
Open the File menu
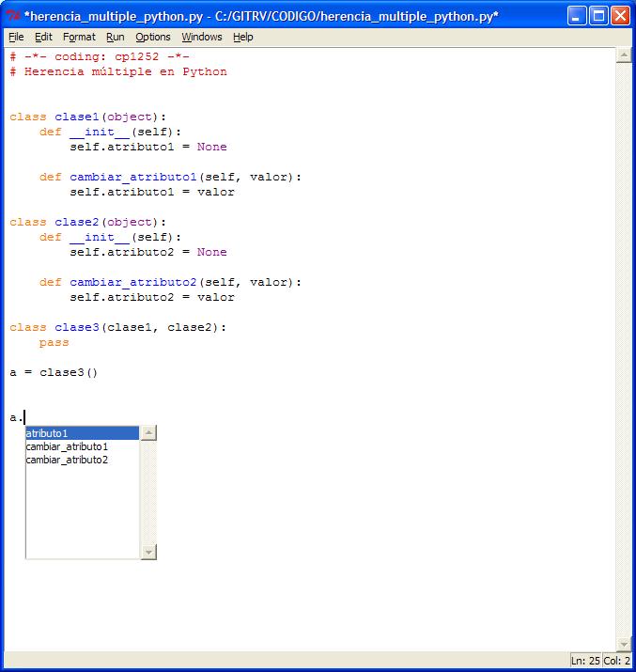point(16,37)
